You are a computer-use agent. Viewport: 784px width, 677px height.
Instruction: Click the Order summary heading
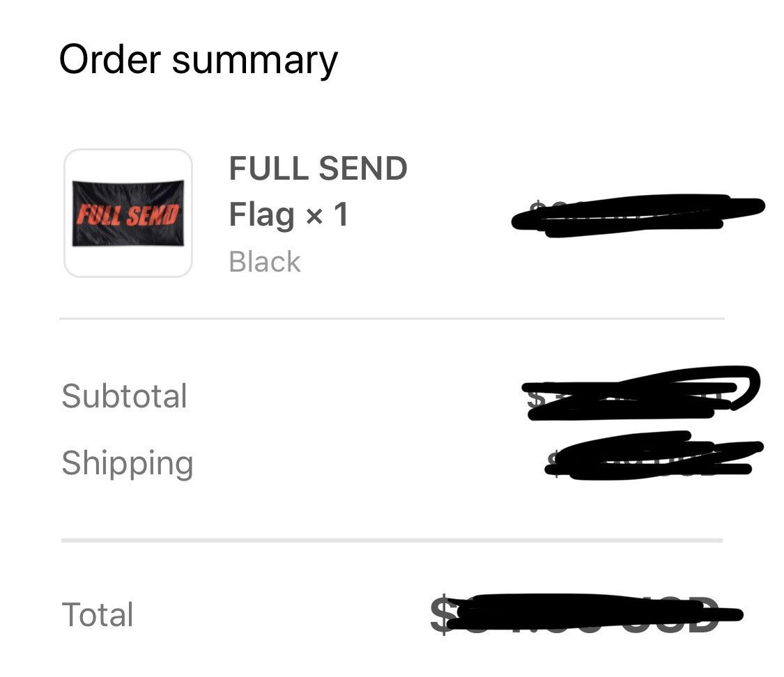[x=198, y=59]
